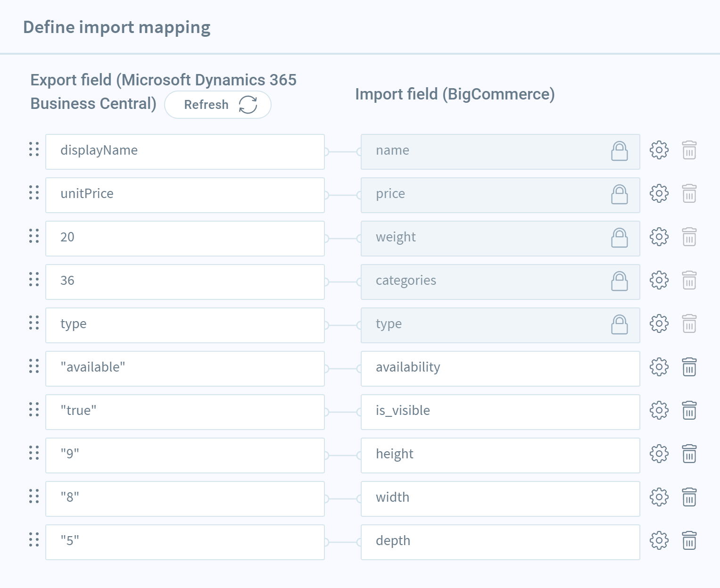Image resolution: width=720 pixels, height=588 pixels.
Task: Click the trash icon for name row
Action: point(689,150)
